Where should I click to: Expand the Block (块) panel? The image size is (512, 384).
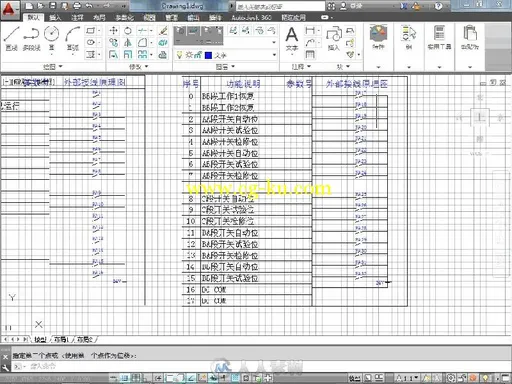343,67
